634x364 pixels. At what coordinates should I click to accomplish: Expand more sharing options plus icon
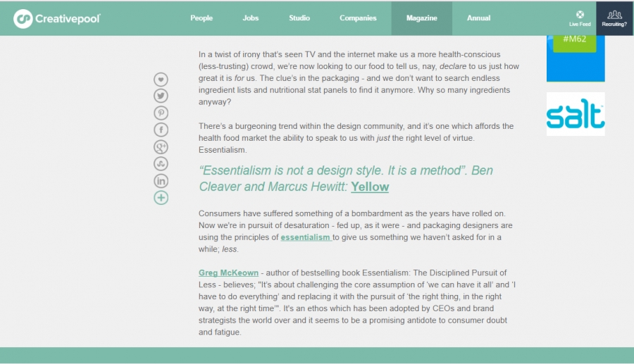tap(161, 198)
